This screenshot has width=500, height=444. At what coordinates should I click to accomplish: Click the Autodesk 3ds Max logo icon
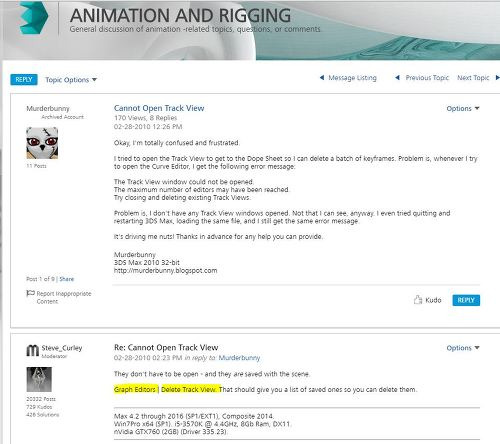coord(34,18)
